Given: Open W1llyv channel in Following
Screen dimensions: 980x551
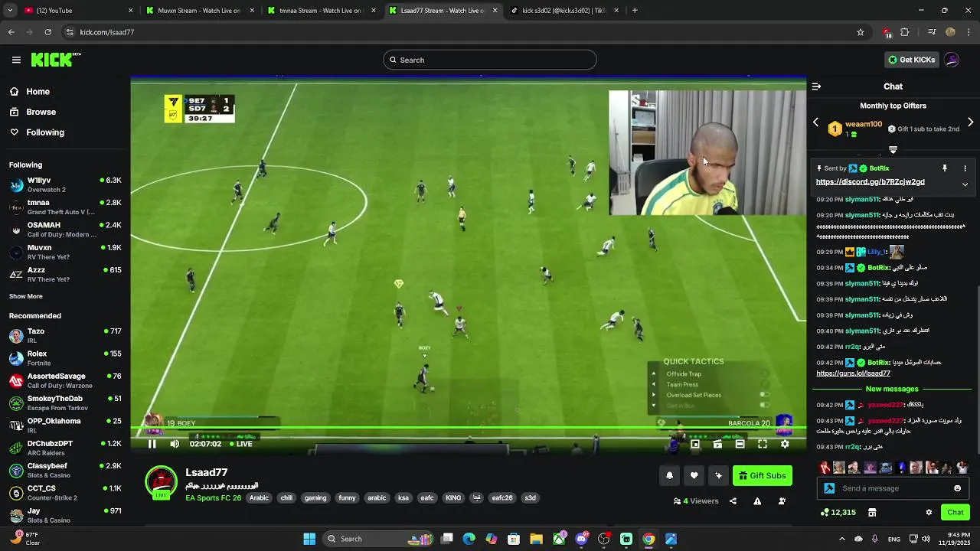Looking at the screenshot, I should [65, 184].
